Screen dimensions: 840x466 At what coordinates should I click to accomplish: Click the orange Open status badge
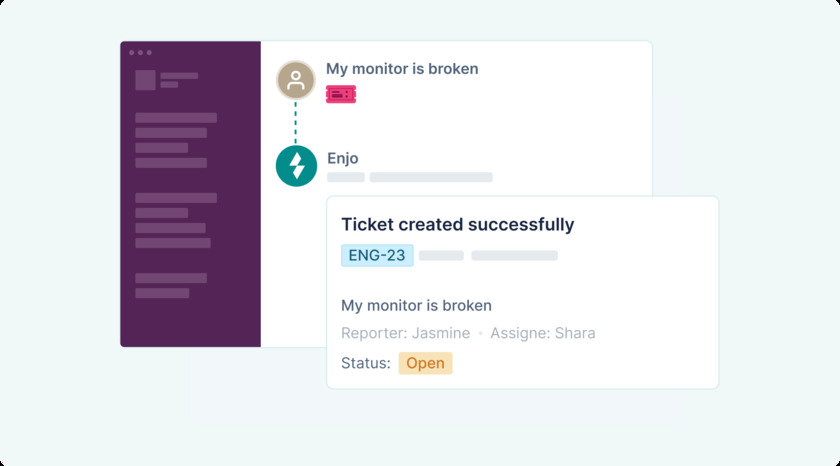pyautogui.click(x=425, y=363)
